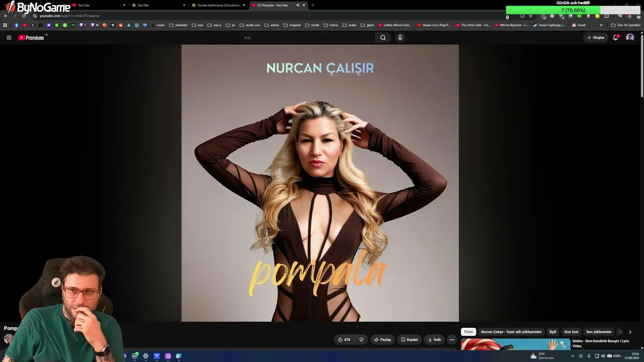
Task: Download the video with İndir
Action: (434, 340)
